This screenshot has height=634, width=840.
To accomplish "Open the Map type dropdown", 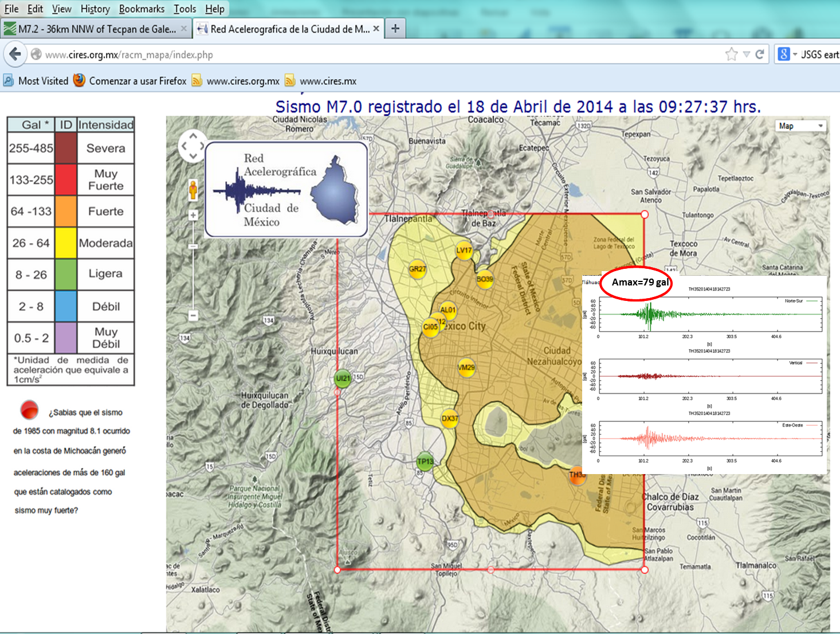I will point(800,126).
